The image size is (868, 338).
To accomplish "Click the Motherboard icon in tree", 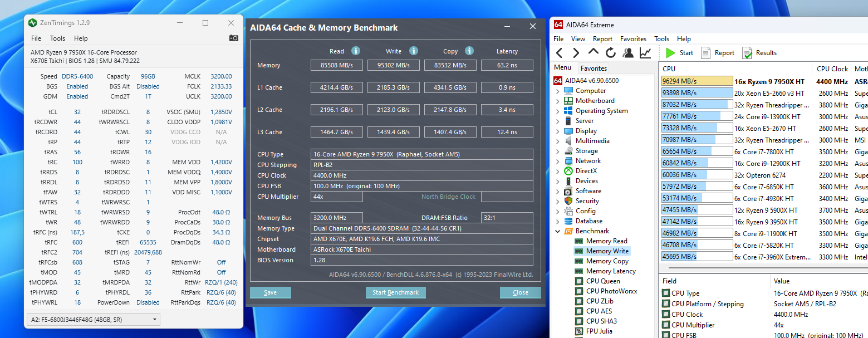I will point(568,101).
